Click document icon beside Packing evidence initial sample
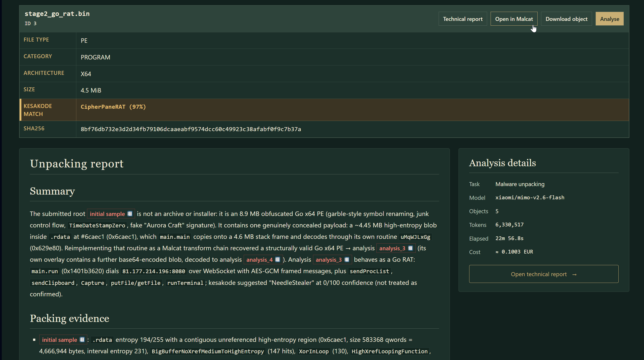Image resolution: width=644 pixels, height=360 pixels. click(82, 340)
